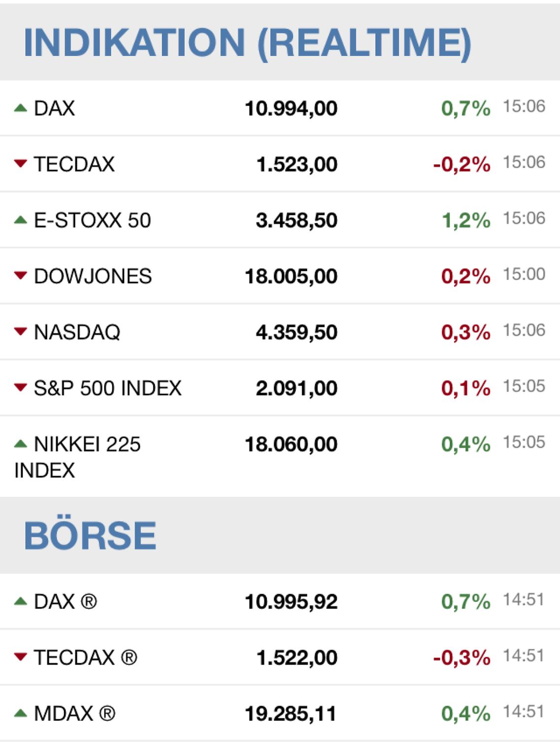Click the up arrow beside MDAX ®
The height and width of the screenshot is (747, 560).
pos(20,713)
